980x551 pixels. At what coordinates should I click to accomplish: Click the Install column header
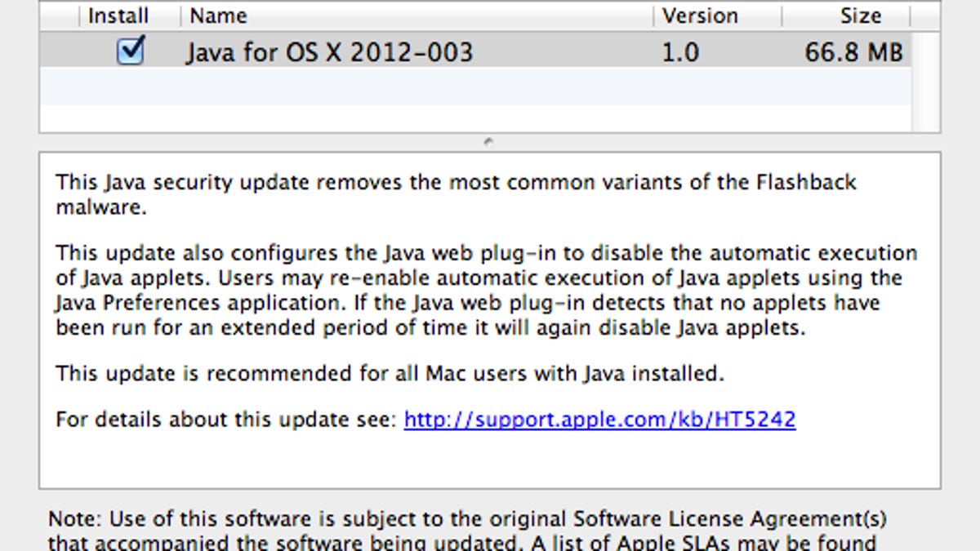(119, 15)
